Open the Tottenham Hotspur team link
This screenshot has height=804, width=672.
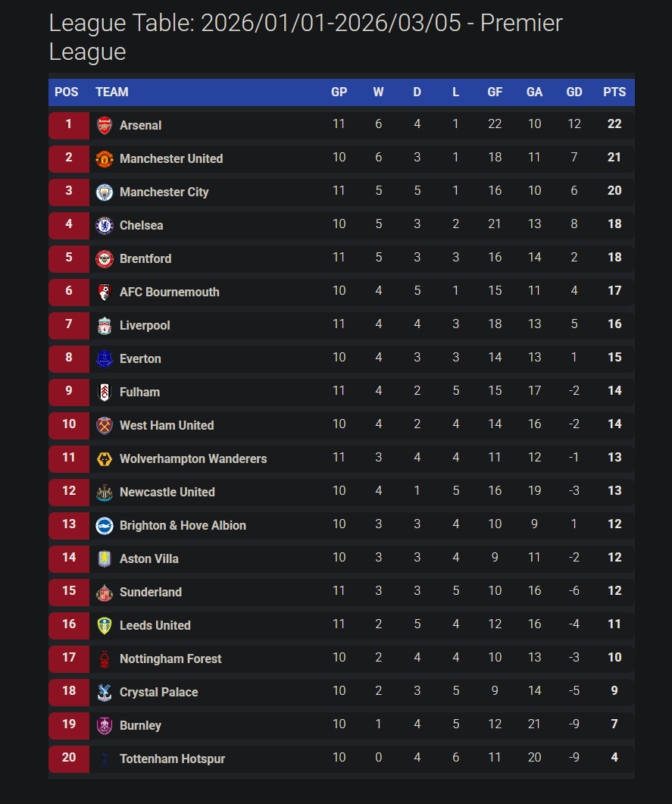[172, 759]
